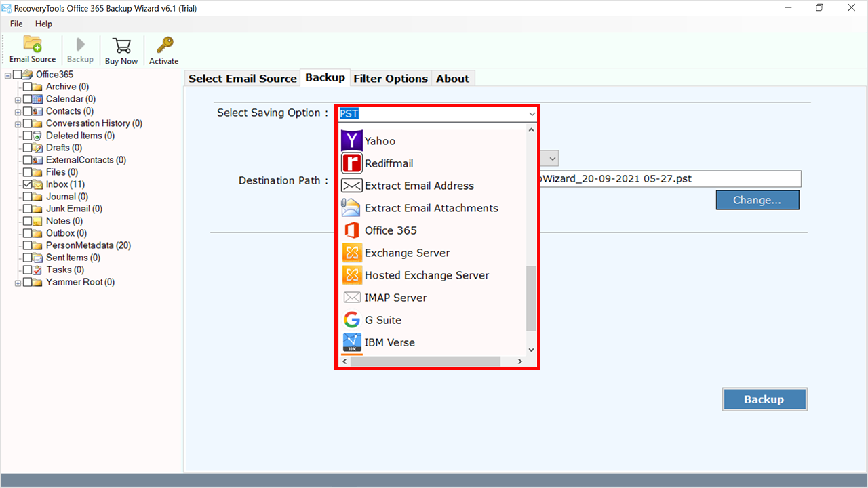Image resolution: width=868 pixels, height=488 pixels.
Task: Click the Sent Items folder icon
Action: click(39, 258)
